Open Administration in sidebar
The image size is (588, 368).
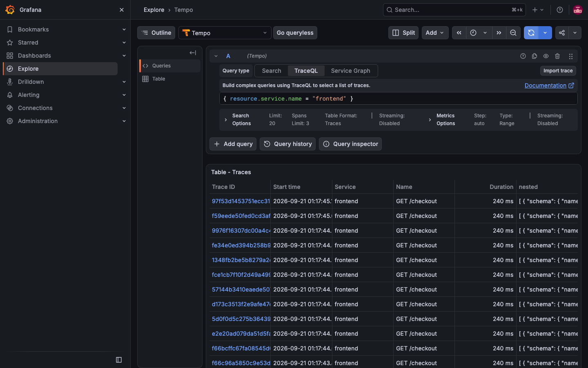pos(38,121)
